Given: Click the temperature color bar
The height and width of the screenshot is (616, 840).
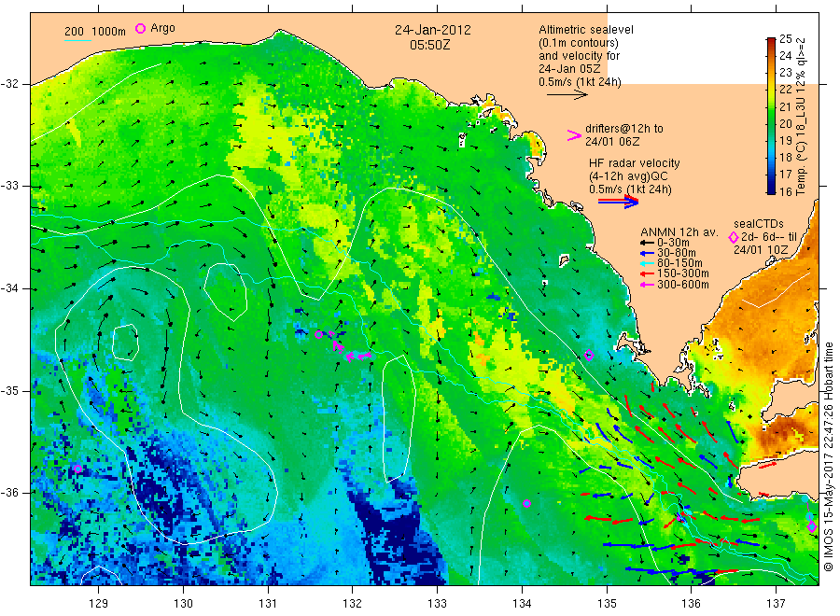Looking at the screenshot, I should click(771, 115).
